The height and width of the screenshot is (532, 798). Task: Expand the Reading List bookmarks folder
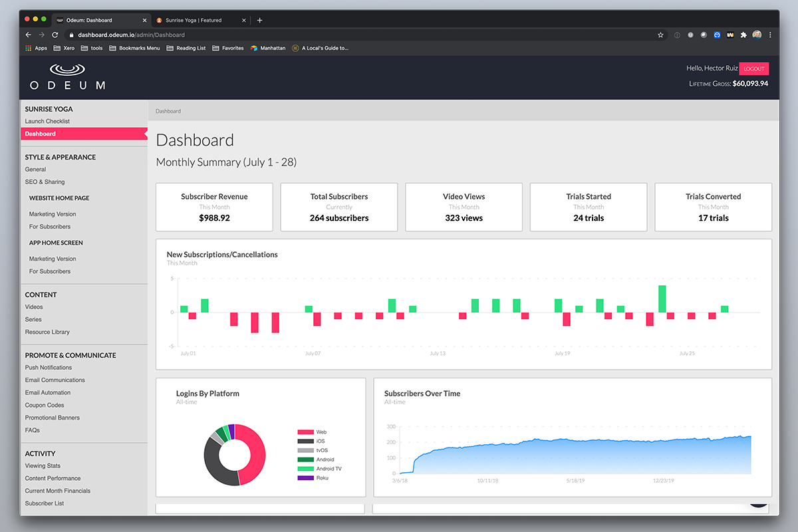click(186, 48)
